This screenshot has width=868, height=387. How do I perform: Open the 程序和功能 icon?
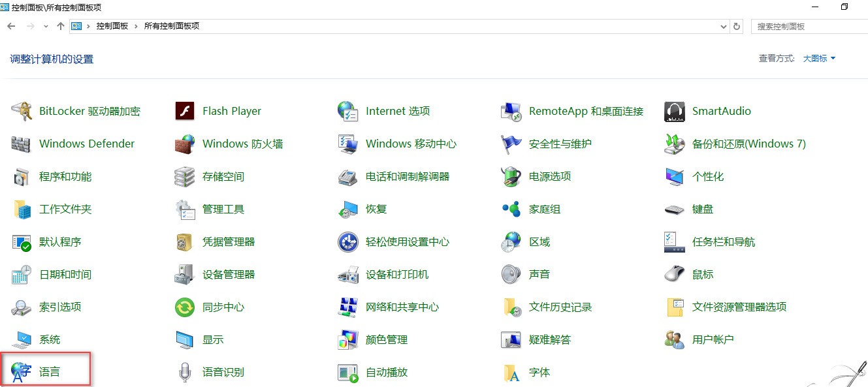tap(22, 177)
